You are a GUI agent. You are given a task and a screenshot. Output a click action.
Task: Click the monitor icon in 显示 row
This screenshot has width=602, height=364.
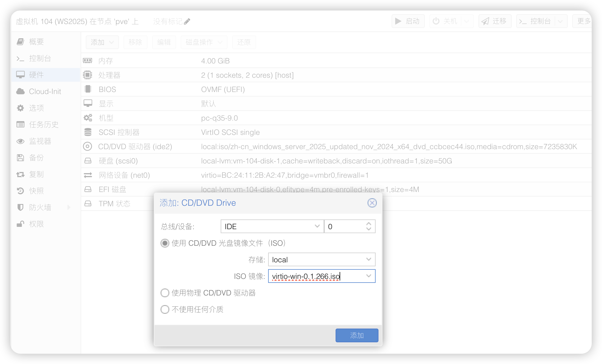tap(88, 103)
